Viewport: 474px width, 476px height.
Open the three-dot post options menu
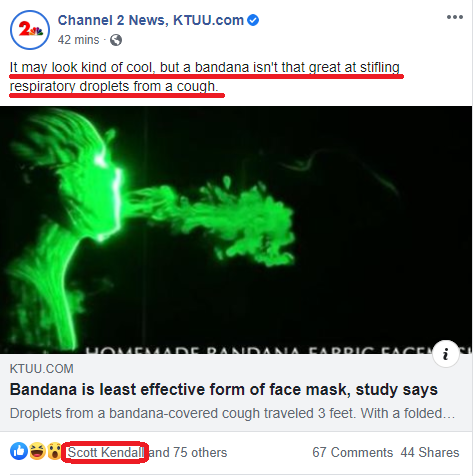455,17
